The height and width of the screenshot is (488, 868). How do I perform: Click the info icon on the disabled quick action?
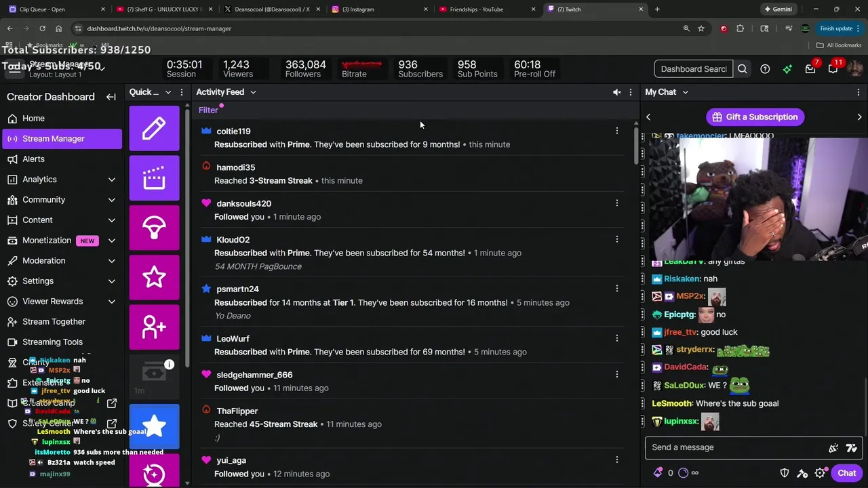point(169,365)
